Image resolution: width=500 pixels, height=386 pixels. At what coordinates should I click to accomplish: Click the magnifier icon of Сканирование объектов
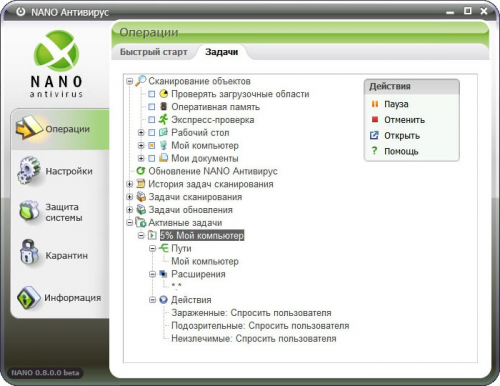140,80
